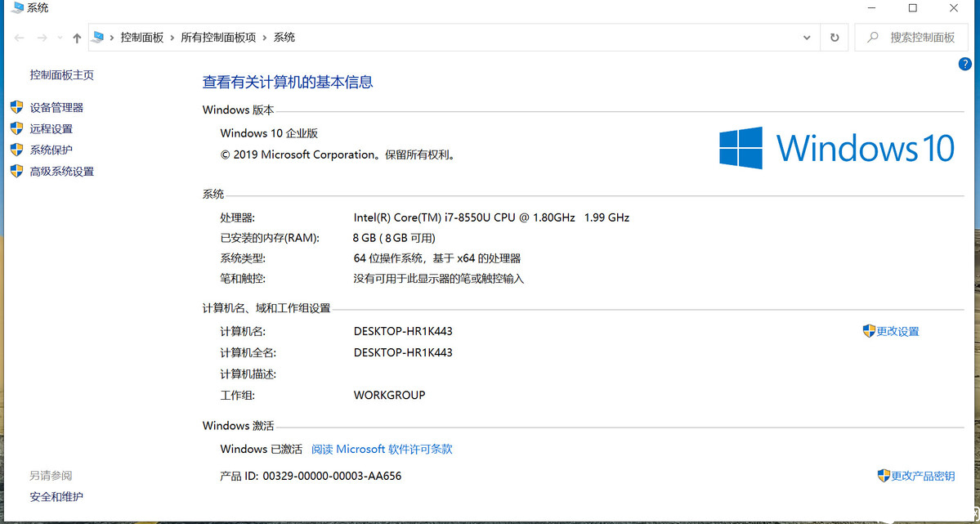Go up one level with Up arrow
Viewport: 980px width, 524px height.
click(x=77, y=38)
